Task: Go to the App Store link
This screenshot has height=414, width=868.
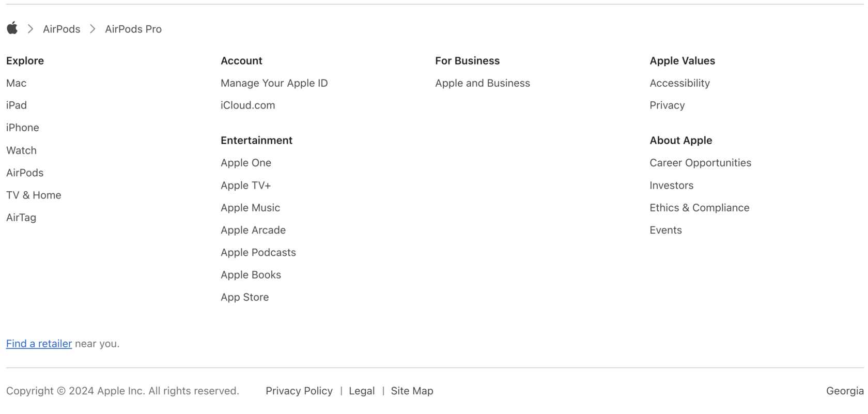Action: tap(244, 297)
